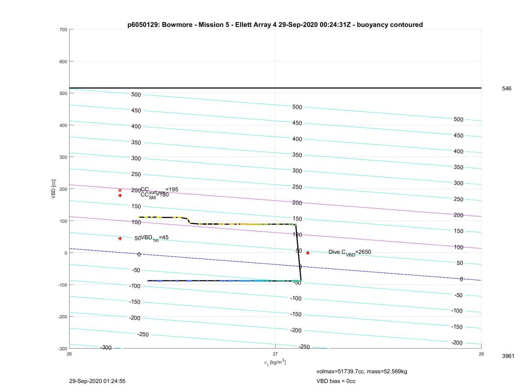Image resolution: width=532 pixels, height=392 pixels.
Task: Click the thick black horizontal line at 546
Action: [275, 88]
